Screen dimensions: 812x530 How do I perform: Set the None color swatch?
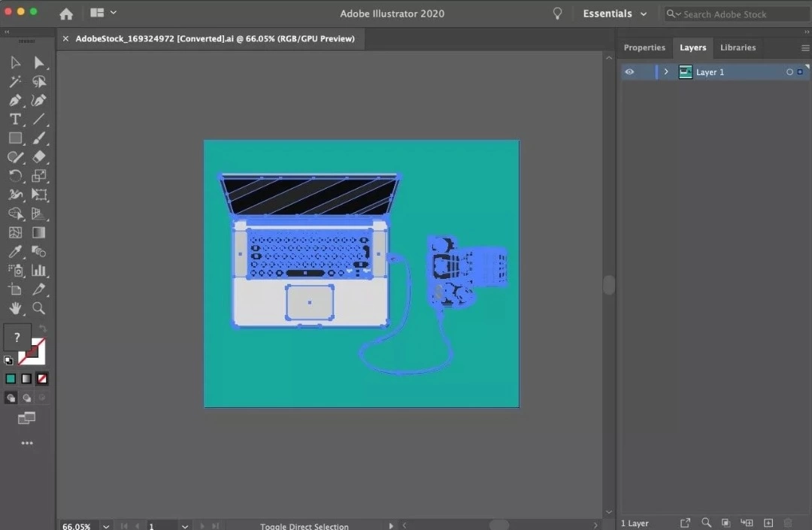43,379
